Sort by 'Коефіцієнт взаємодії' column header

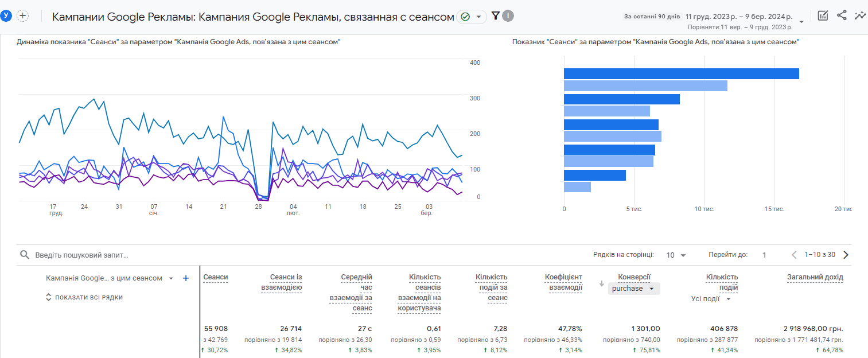tap(563, 282)
